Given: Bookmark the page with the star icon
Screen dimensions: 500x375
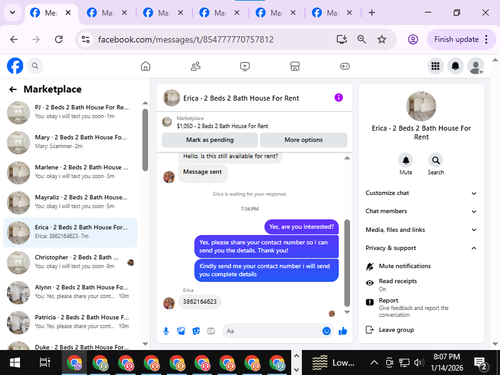Looking at the screenshot, I should click(382, 39).
